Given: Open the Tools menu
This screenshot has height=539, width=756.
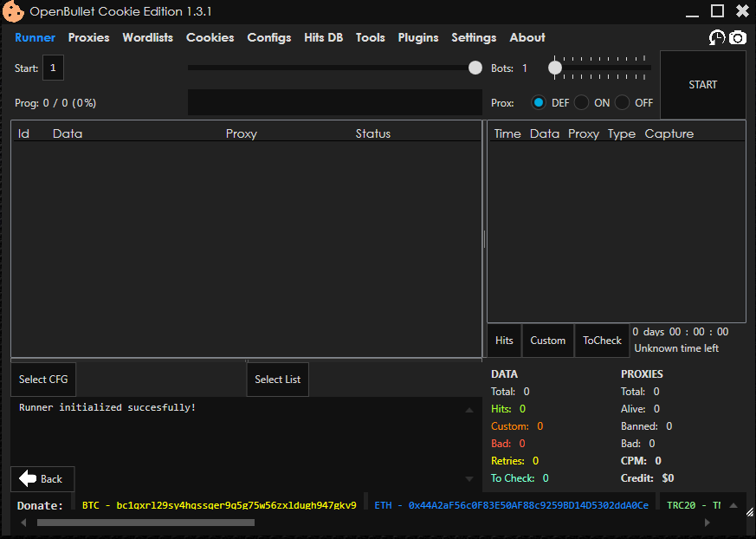Looking at the screenshot, I should pos(371,37).
